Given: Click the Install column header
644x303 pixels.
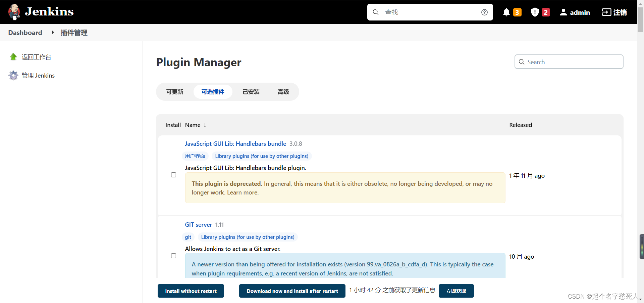Looking at the screenshot, I should point(173,125).
